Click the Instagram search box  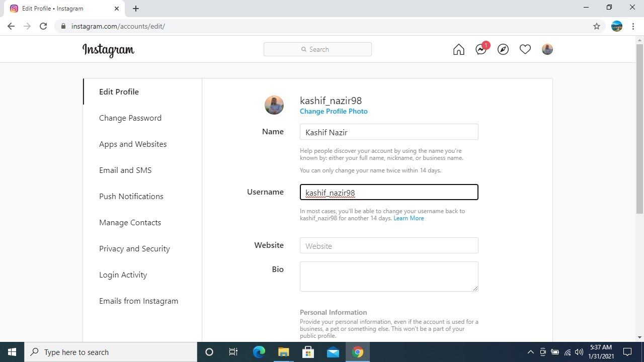317,49
